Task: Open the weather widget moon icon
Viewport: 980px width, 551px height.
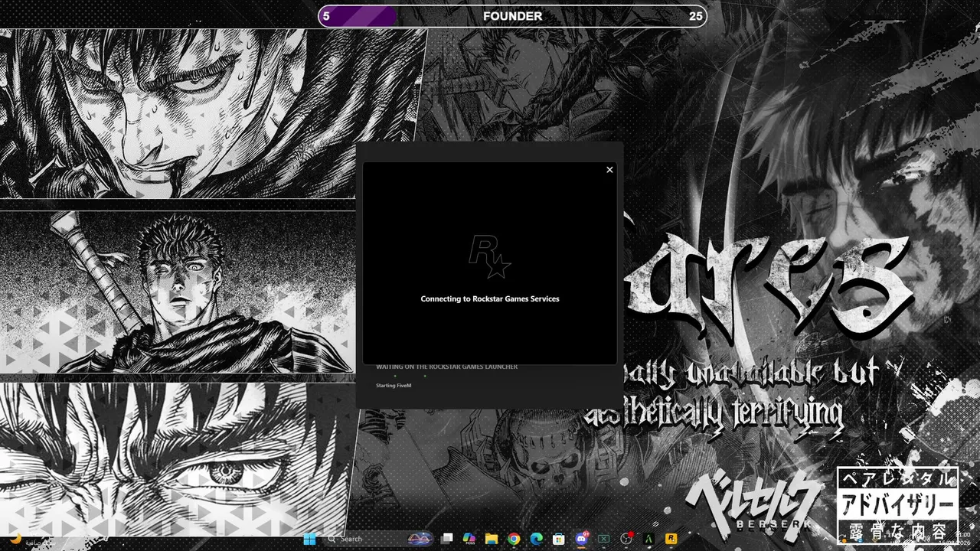Action: pyautogui.click(x=15, y=539)
